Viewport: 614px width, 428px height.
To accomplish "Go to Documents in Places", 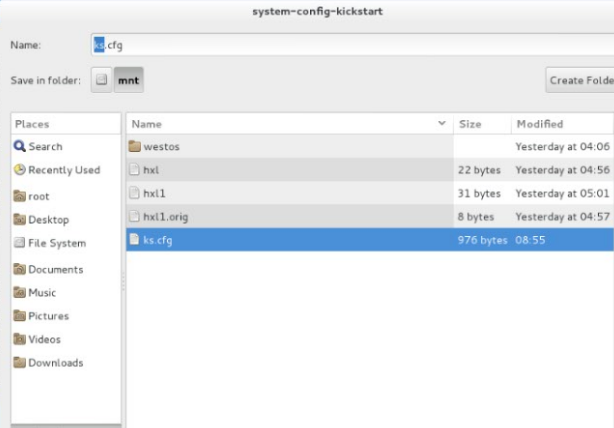I will point(56,269).
